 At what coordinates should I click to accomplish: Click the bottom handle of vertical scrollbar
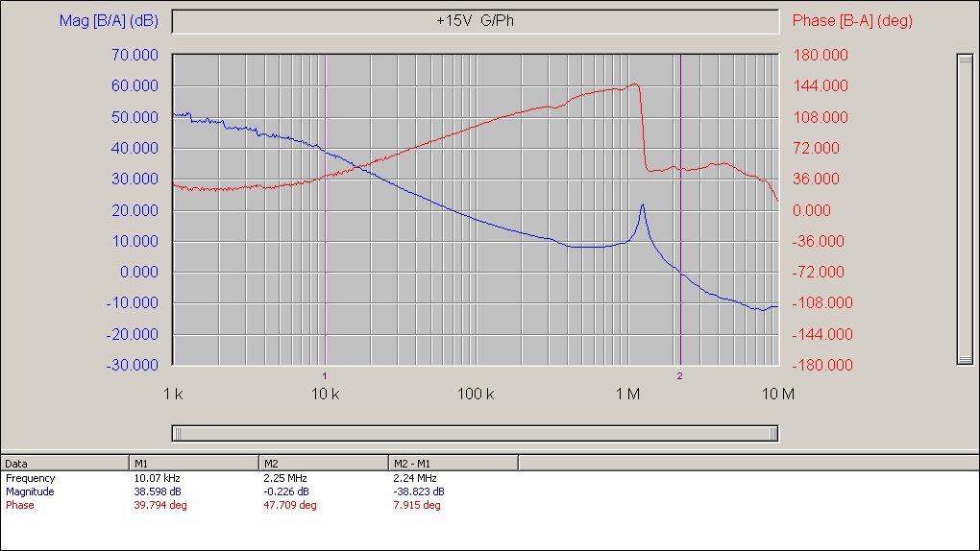point(965,359)
